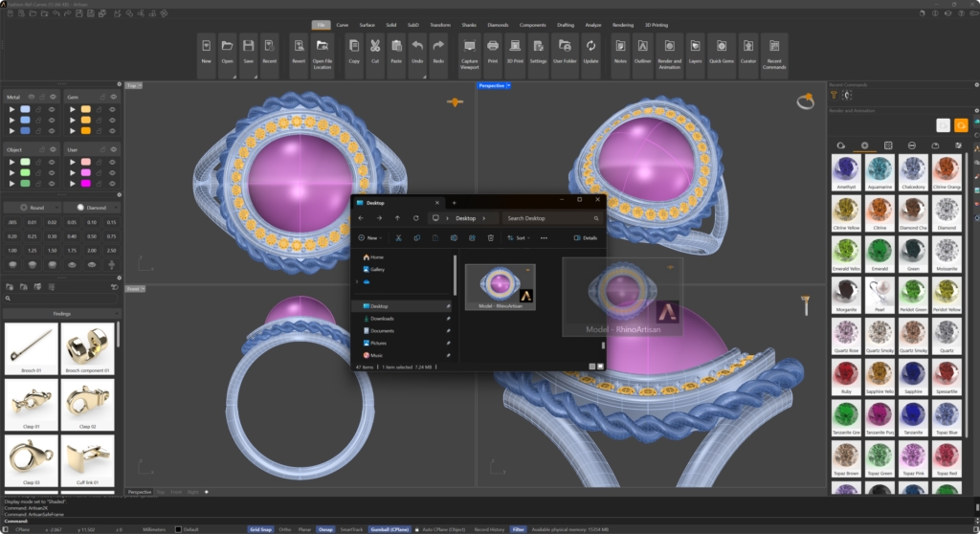The image size is (980, 534).
Task: Toggle visibility eye for the Metal layer group
Action: pyautogui.click(x=53, y=98)
